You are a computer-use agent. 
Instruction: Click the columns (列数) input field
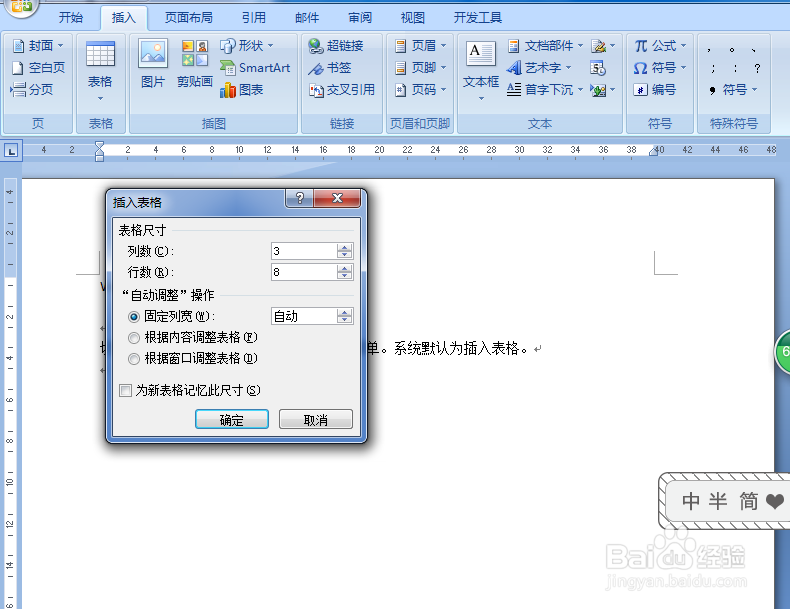[x=304, y=251]
